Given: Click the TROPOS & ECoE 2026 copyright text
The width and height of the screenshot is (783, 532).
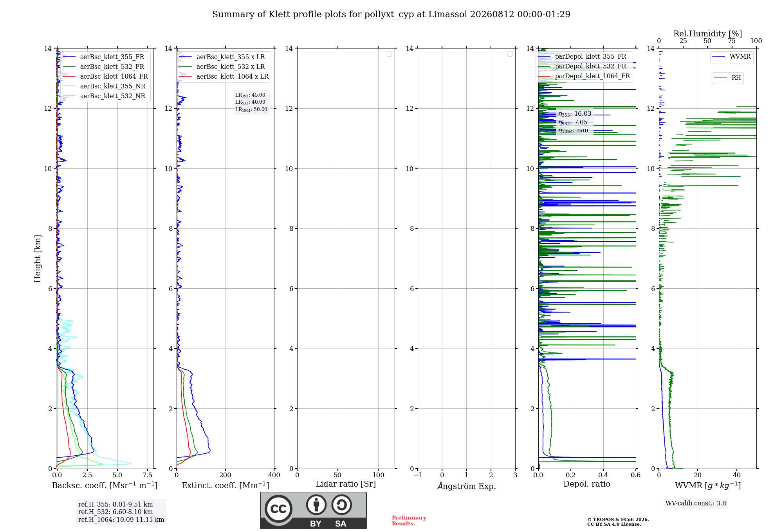Looking at the screenshot, I should coord(618,519).
